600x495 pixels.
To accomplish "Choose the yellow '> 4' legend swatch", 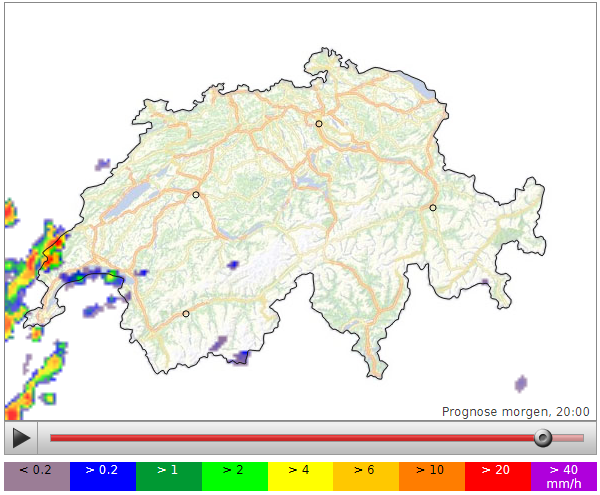I will click(x=300, y=476).
